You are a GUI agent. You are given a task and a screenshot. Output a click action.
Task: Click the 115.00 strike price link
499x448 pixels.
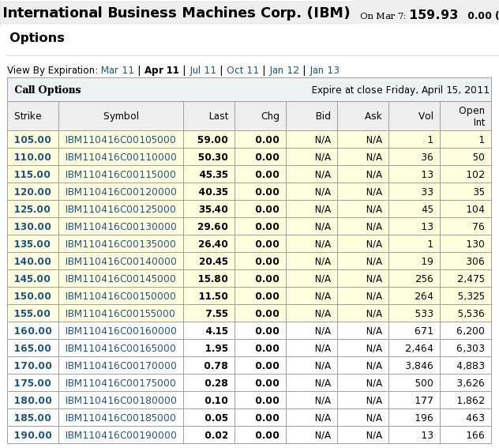click(x=32, y=174)
